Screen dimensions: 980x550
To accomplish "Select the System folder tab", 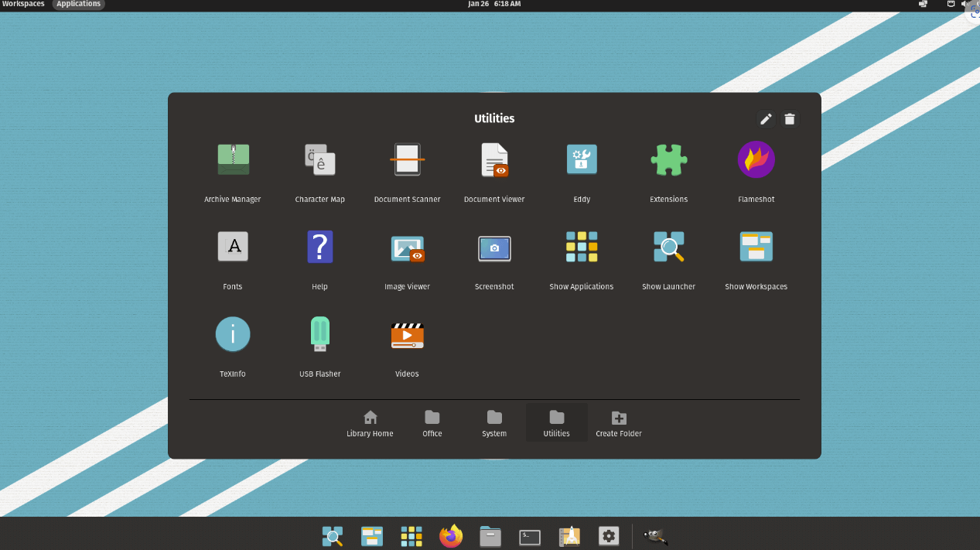I will [x=494, y=423].
